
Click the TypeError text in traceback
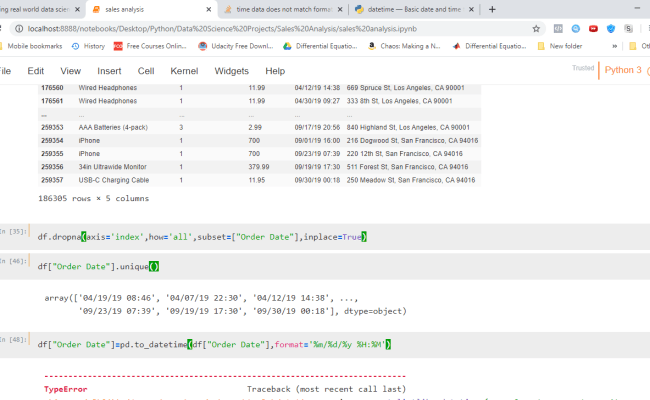[x=65, y=389]
